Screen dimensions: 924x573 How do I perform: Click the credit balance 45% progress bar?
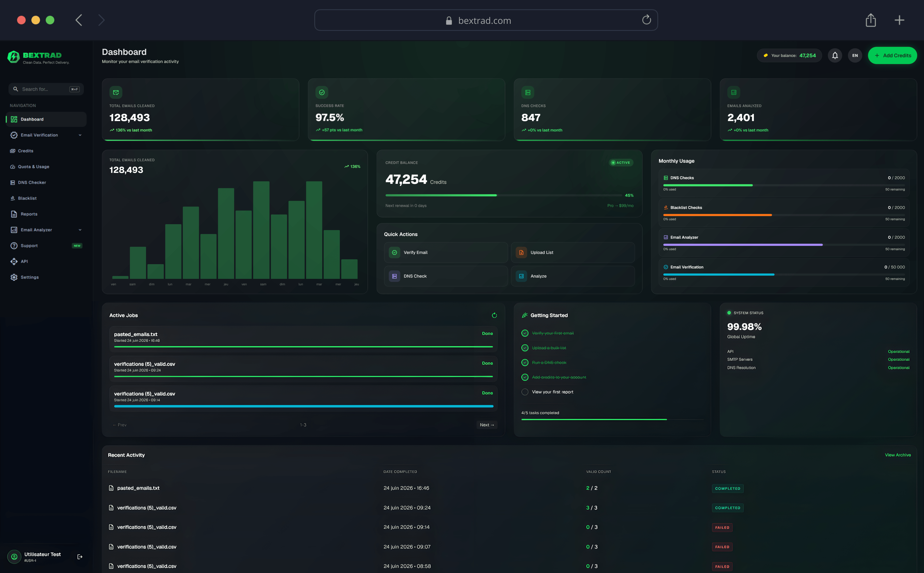pos(504,195)
